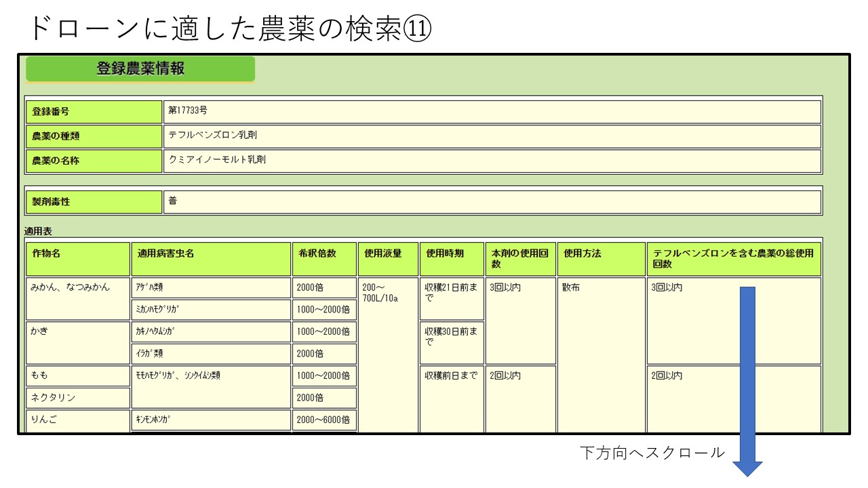Click the 使用液量 column header
868x488 pixels.
388,259
